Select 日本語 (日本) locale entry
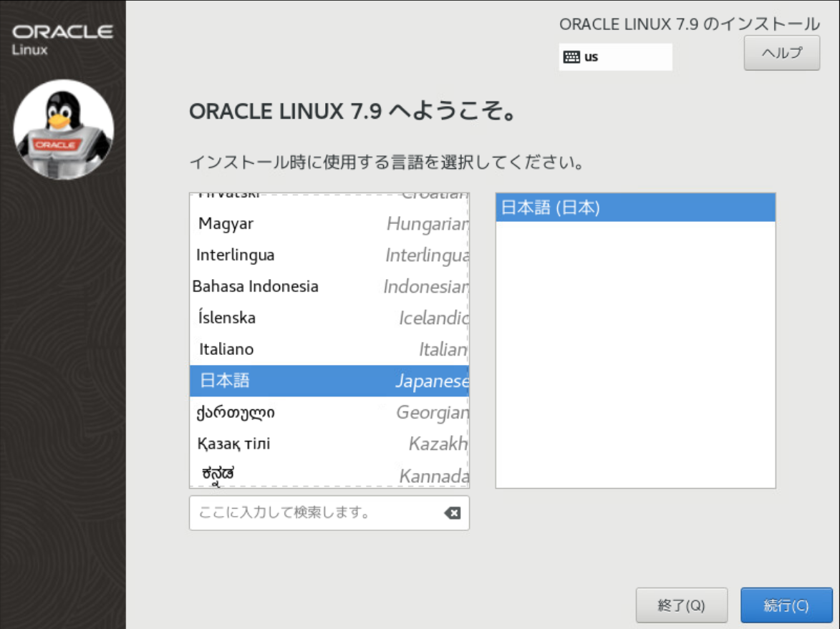The image size is (840, 629). click(635, 208)
